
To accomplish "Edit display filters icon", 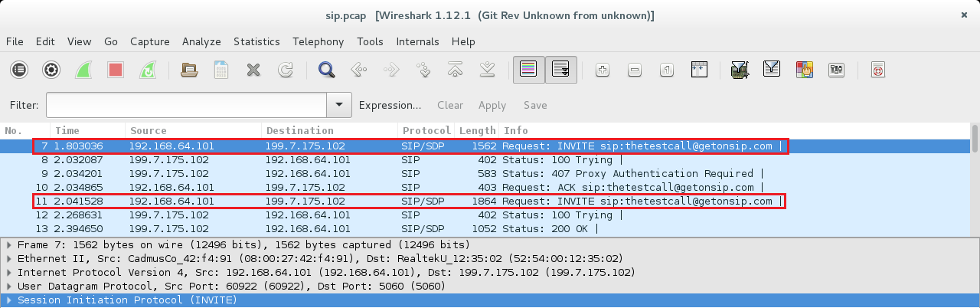I will click(x=772, y=70).
